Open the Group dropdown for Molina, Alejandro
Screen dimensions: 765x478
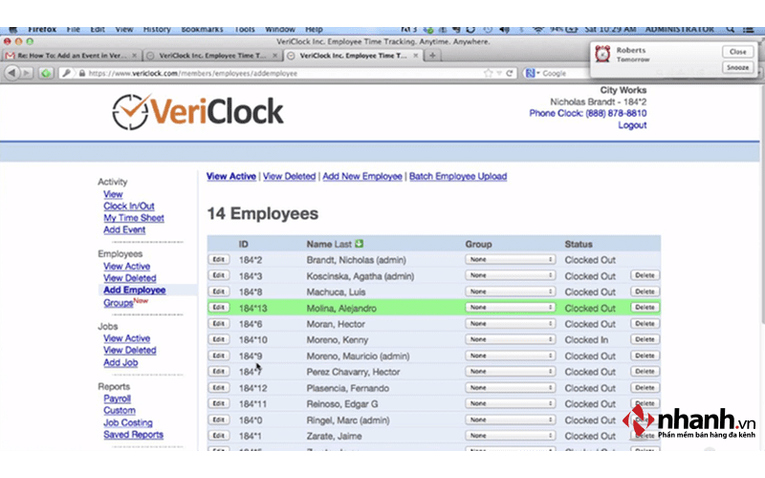click(510, 307)
